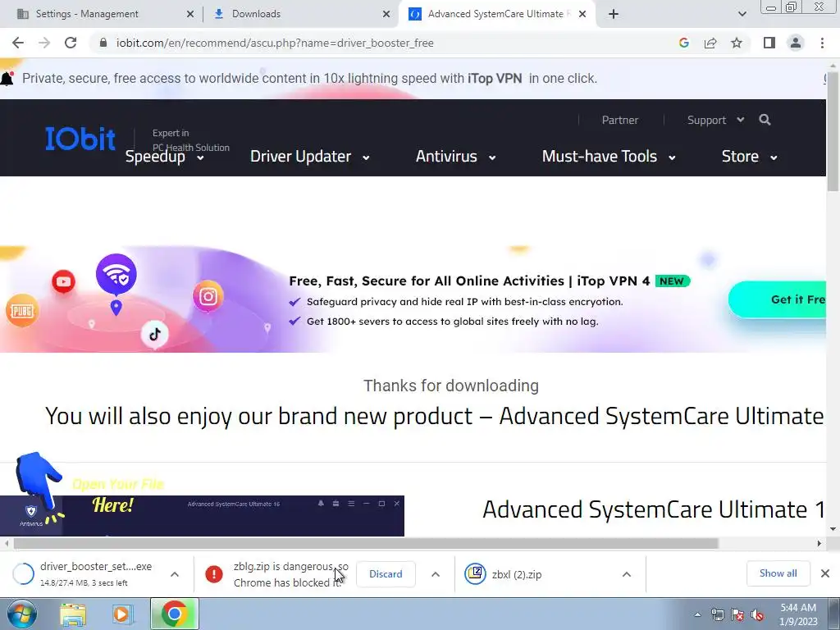Image resolution: width=840 pixels, height=630 pixels.
Task: Share this page icon
Action: (x=710, y=43)
